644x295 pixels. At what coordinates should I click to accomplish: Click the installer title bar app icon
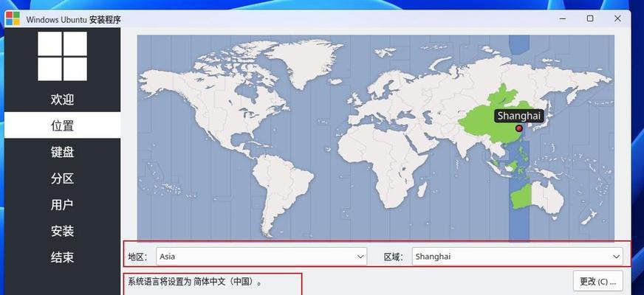(x=13, y=18)
